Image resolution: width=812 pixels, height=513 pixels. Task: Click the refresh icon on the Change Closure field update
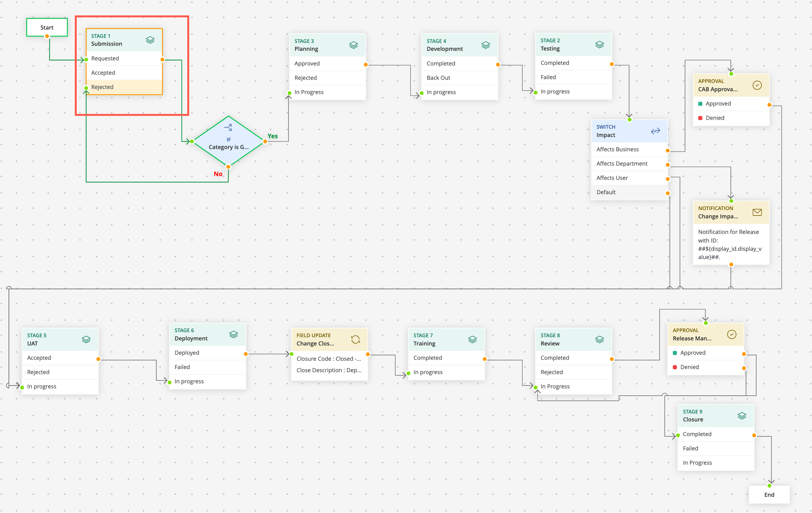[356, 340]
